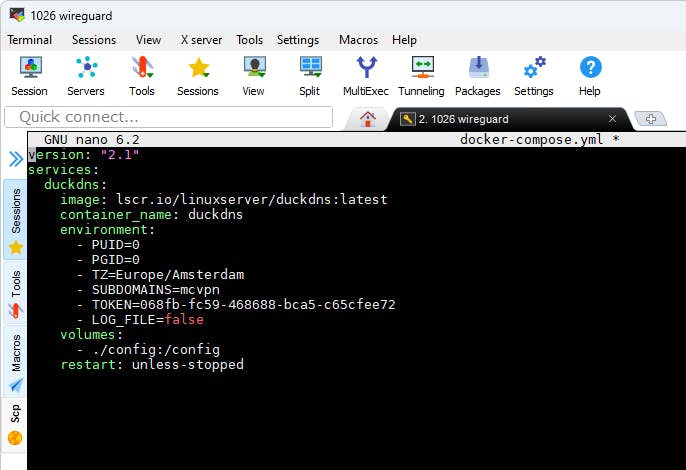Click docker-compose.yml filename in nano header
This screenshot has width=686, height=470.
coord(532,140)
